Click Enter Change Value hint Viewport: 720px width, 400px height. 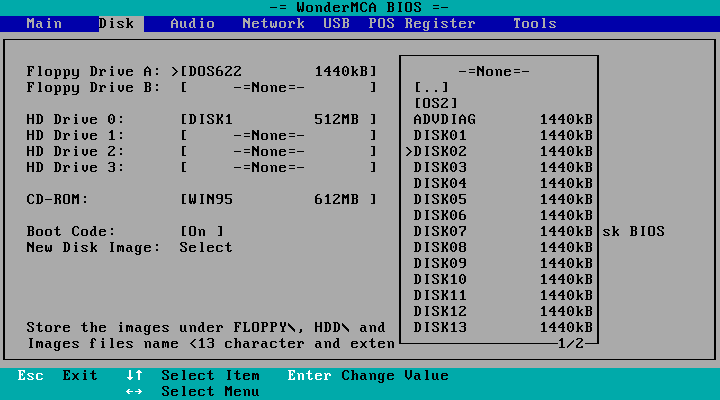pyautogui.click(x=368, y=375)
